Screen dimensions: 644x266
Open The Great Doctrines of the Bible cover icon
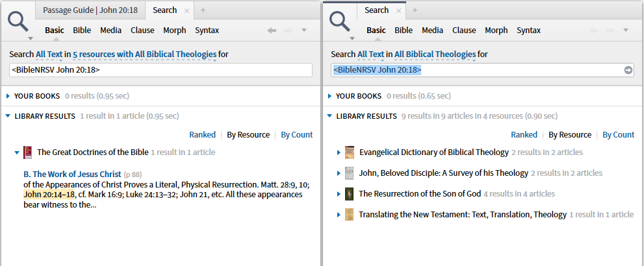point(28,152)
